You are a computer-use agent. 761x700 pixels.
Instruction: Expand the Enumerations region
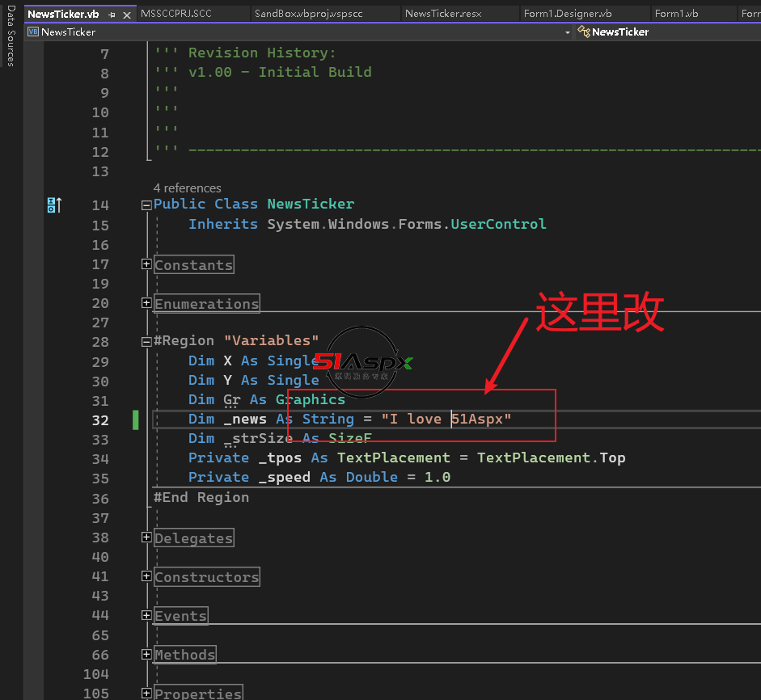[x=146, y=303]
